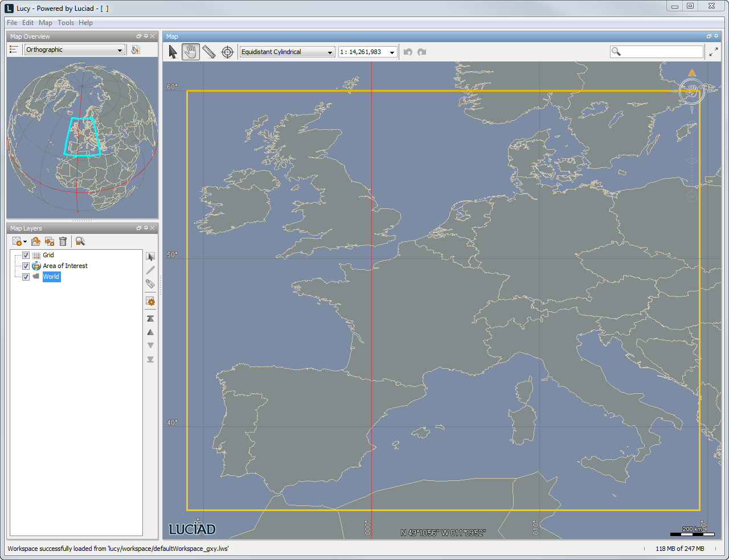Click the magnifier icon in search box

616,52
